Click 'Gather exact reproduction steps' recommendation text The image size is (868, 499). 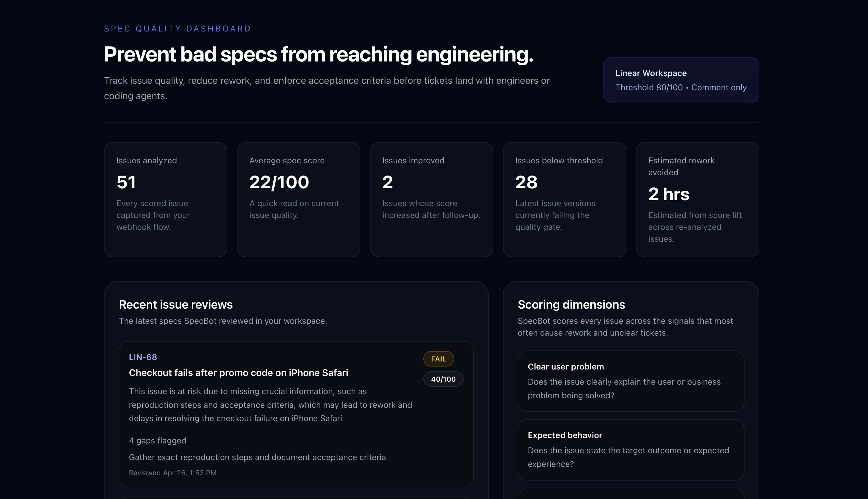tap(257, 457)
